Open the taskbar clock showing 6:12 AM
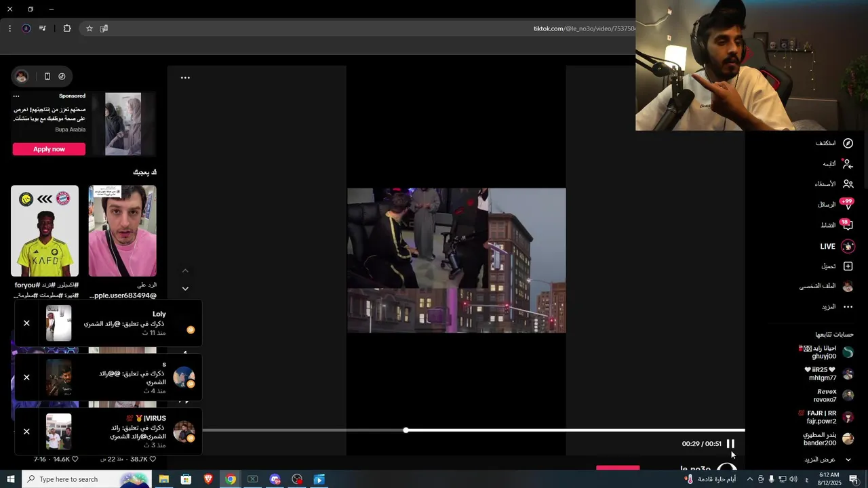 (x=829, y=479)
